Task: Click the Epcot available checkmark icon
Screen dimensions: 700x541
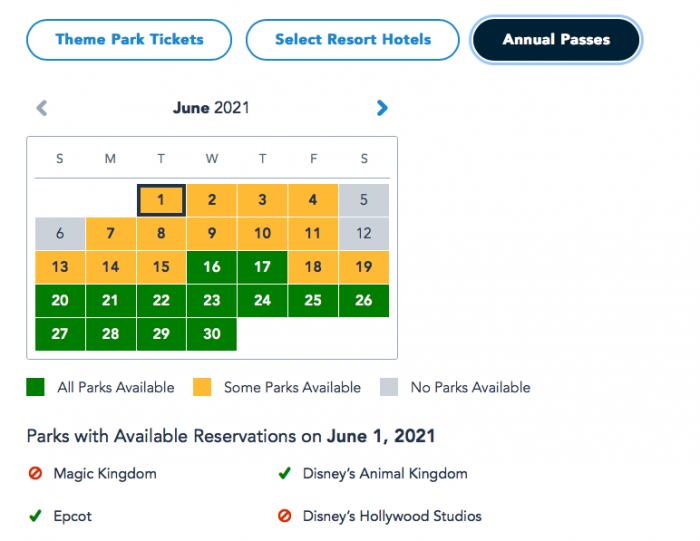Action: click(x=35, y=517)
